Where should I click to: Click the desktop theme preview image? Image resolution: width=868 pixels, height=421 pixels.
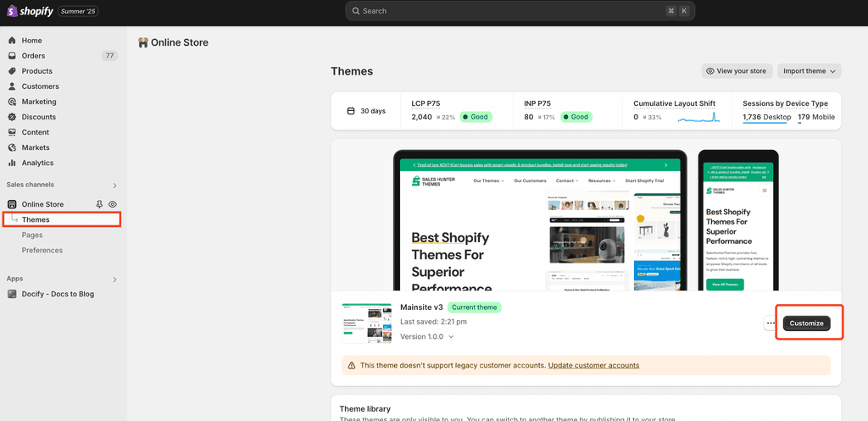[x=540, y=220]
